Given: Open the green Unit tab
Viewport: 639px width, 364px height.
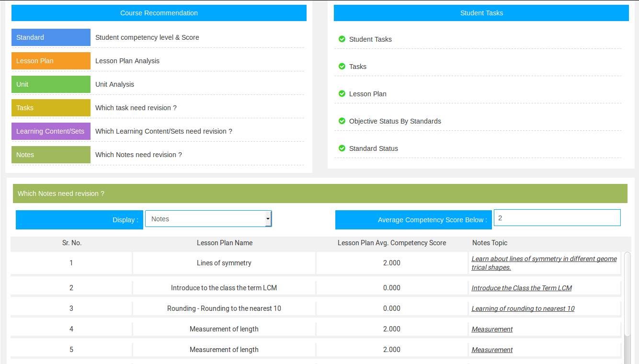Looking at the screenshot, I should click(51, 84).
